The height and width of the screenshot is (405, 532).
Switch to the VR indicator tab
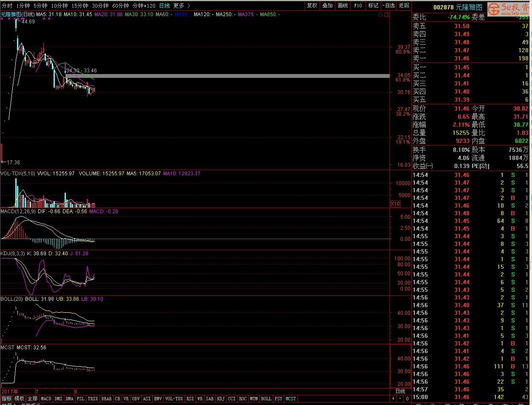pos(126,399)
